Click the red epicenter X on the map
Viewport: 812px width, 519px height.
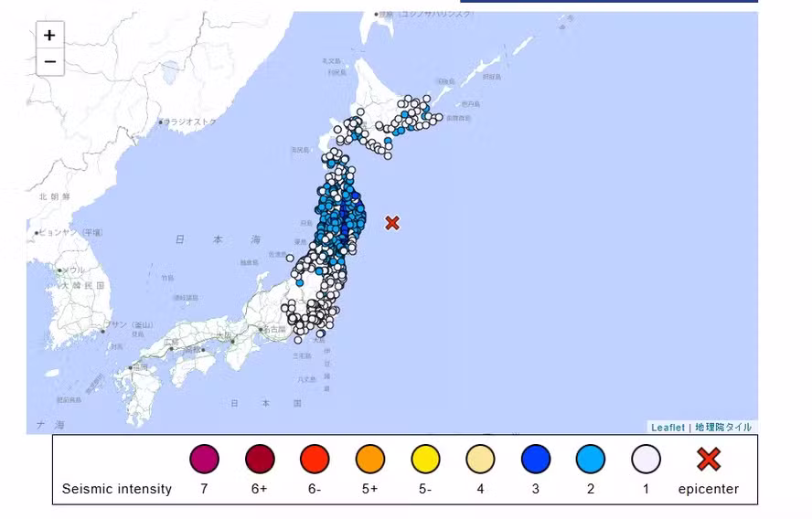pyautogui.click(x=392, y=222)
